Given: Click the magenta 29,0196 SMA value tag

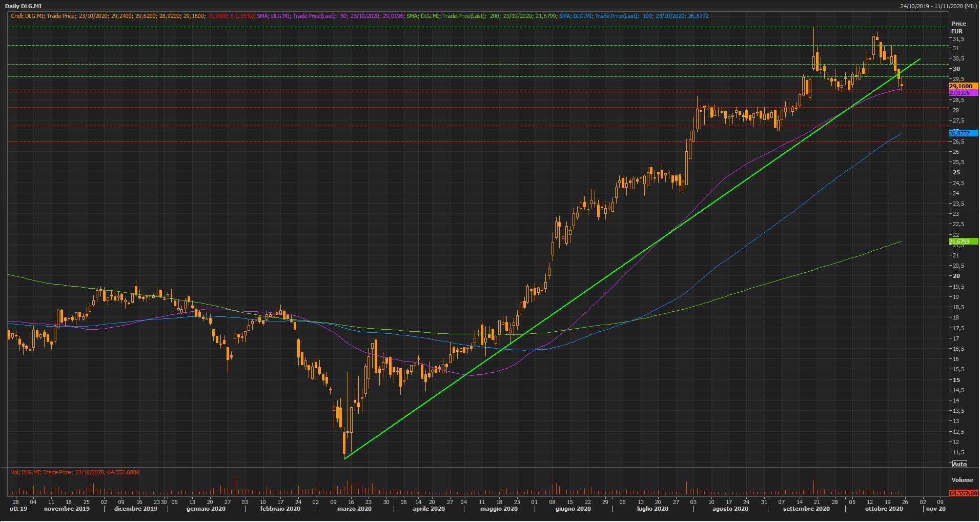Looking at the screenshot, I should pos(962,93).
